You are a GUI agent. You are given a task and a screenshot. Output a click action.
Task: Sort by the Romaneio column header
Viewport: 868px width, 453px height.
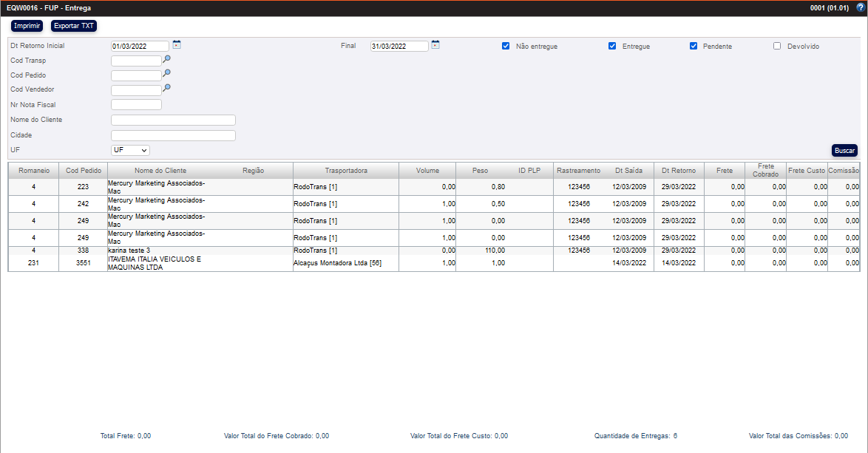point(34,171)
